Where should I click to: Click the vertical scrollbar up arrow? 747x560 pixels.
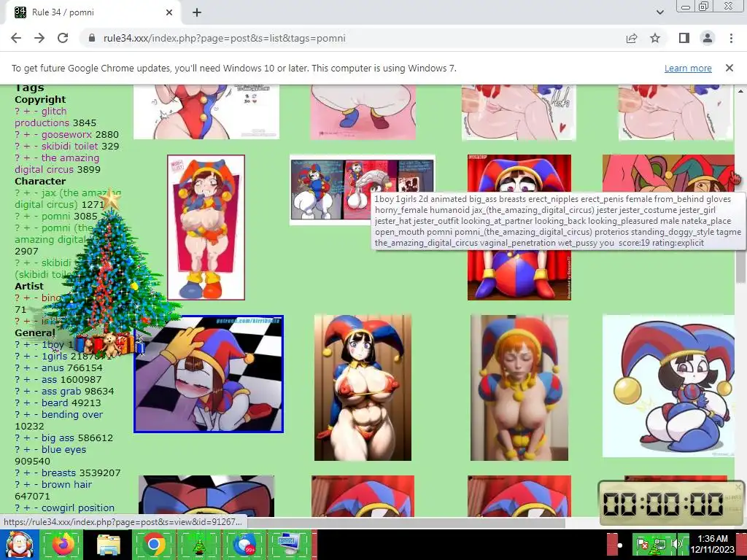point(741,90)
